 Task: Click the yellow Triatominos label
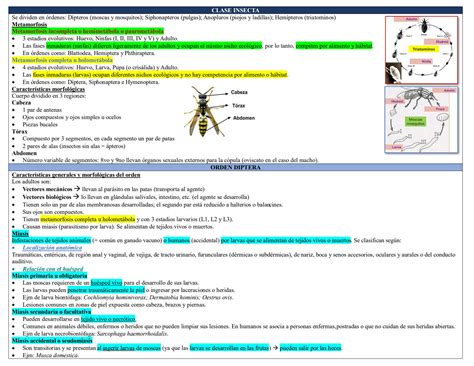tap(424, 49)
